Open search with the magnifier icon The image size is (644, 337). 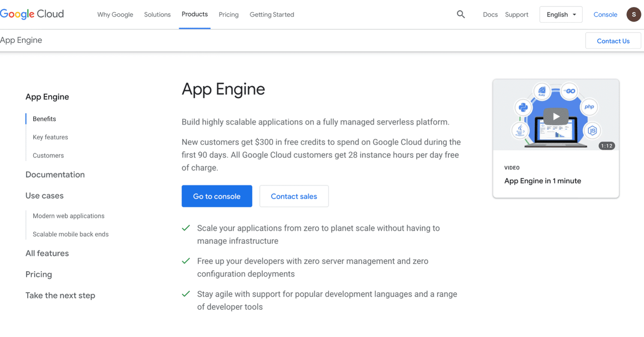coord(461,14)
